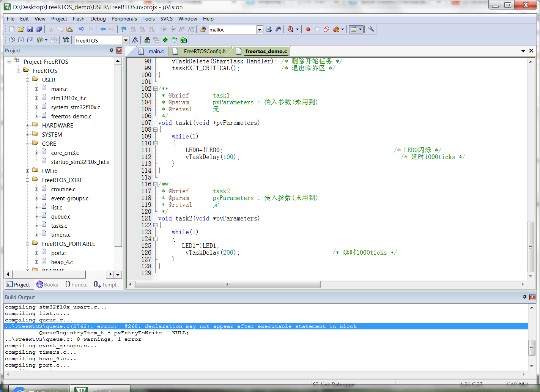Open the Debug menu
This screenshot has height=392, width=540.
point(98,19)
